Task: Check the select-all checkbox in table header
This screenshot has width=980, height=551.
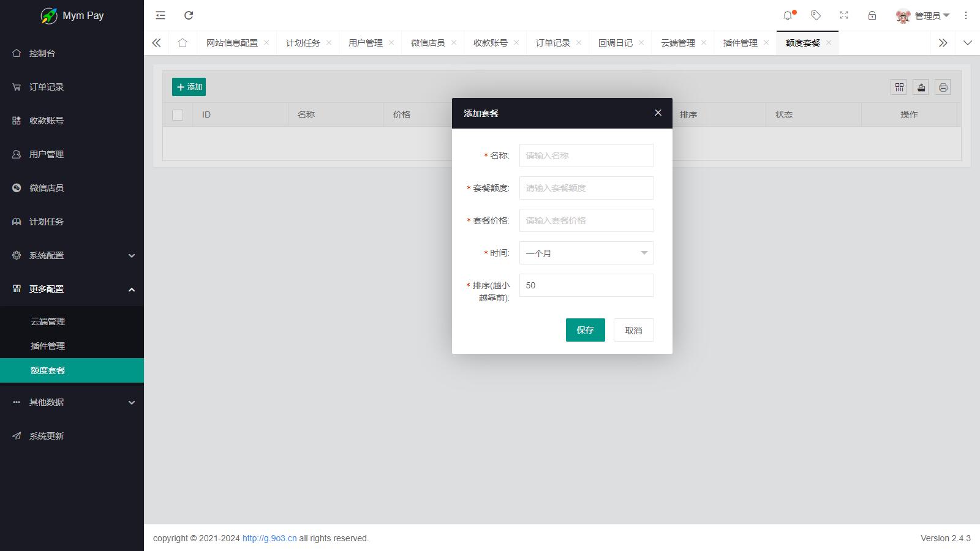Action: (x=178, y=115)
